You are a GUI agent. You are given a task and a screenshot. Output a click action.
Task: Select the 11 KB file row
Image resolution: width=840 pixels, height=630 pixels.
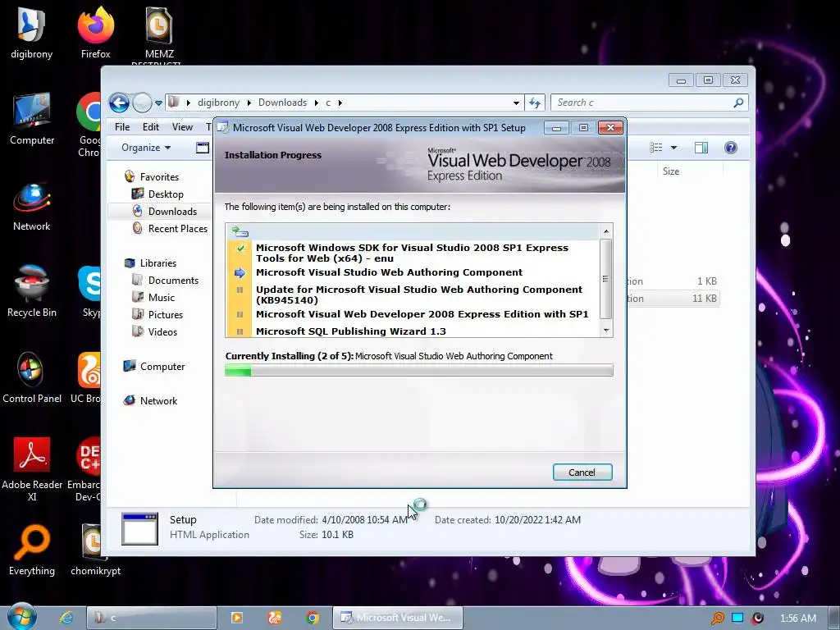point(673,299)
